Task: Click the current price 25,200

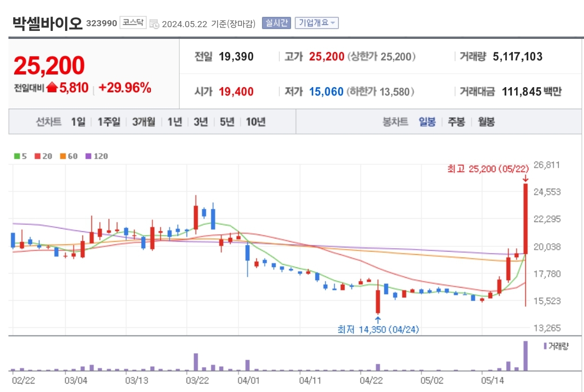Action: [x=49, y=66]
